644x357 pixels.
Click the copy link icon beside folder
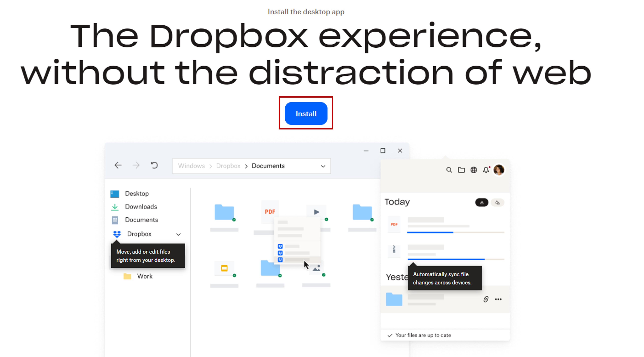pyautogui.click(x=486, y=299)
